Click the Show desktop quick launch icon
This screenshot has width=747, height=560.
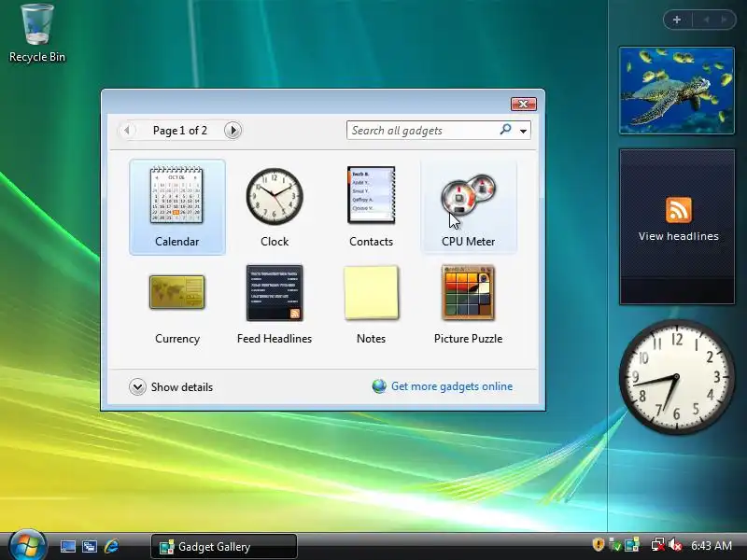67,546
